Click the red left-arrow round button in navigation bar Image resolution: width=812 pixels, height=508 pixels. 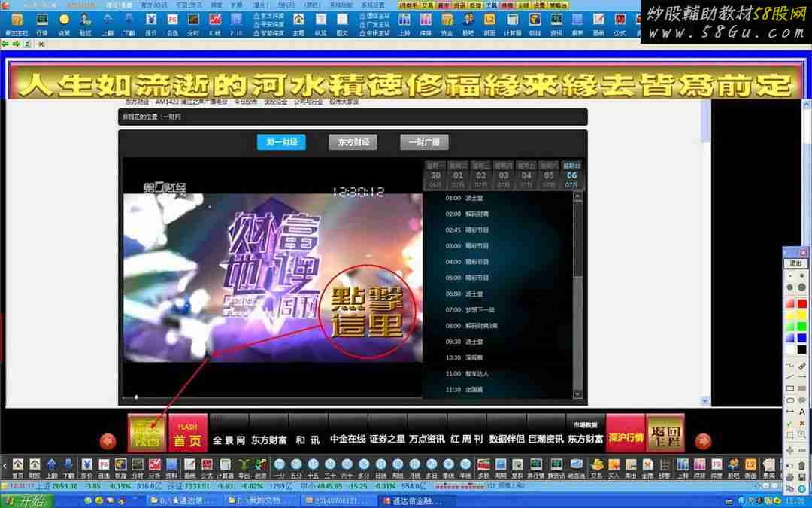pos(108,441)
